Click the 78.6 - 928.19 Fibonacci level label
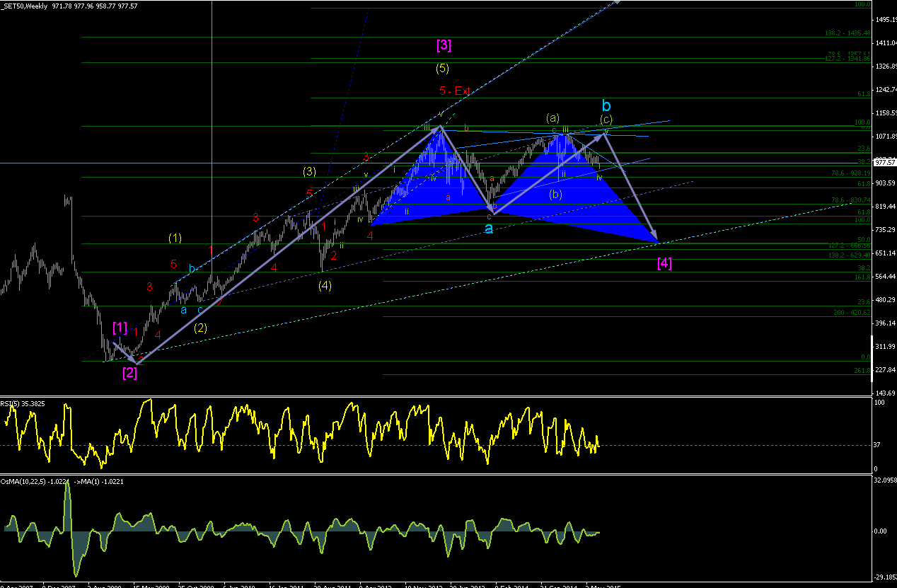Image resolution: width=897 pixels, height=588 pixels. [850, 173]
